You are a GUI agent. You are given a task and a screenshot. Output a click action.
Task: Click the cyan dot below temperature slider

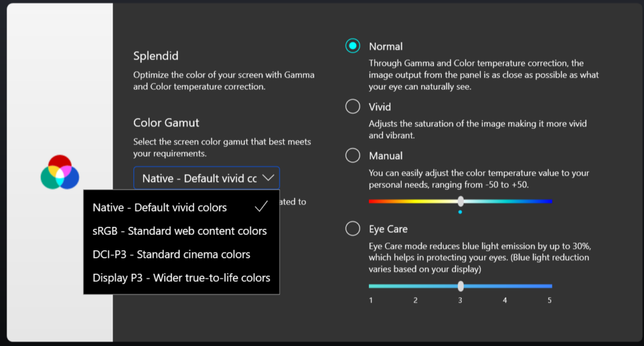pos(460,212)
